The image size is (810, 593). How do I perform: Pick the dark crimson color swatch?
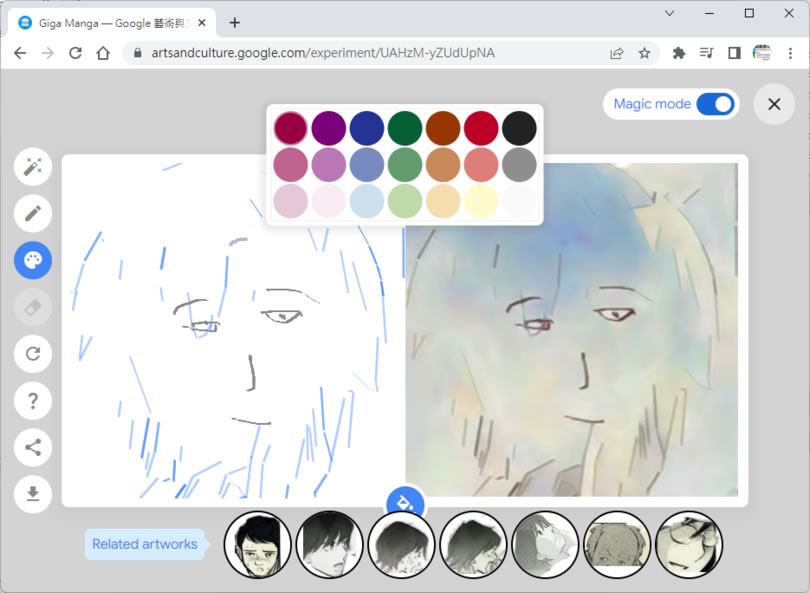click(x=290, y=128)
